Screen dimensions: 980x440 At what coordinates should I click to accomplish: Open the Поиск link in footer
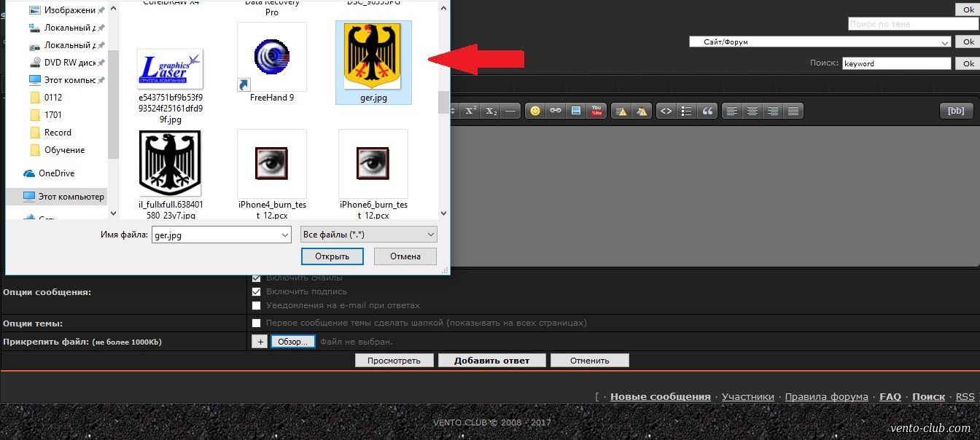click(929, 397)
